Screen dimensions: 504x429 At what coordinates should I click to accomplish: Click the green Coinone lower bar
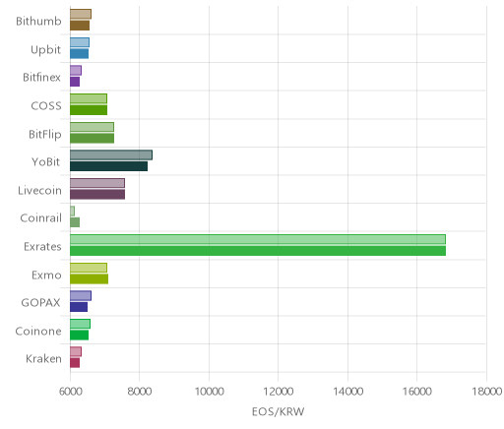point(79,336)
